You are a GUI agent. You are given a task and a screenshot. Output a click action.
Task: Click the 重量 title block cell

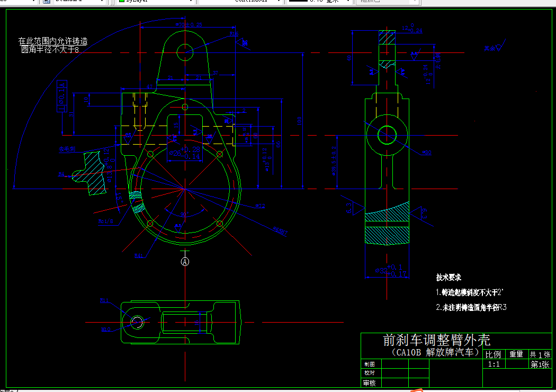(516, 354)
